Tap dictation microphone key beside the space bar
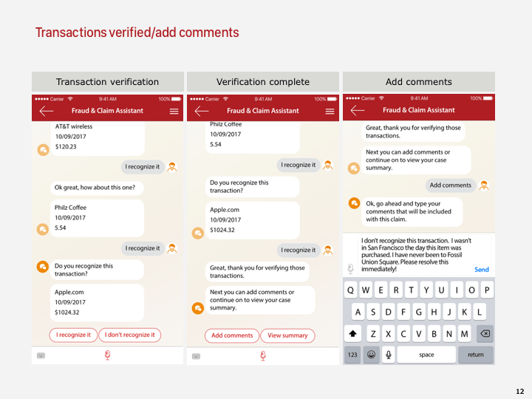 tap(387, 355)
